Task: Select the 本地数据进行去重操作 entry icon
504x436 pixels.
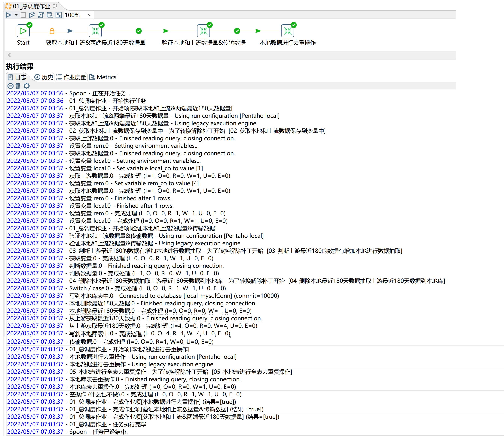Action: (288, 31)
